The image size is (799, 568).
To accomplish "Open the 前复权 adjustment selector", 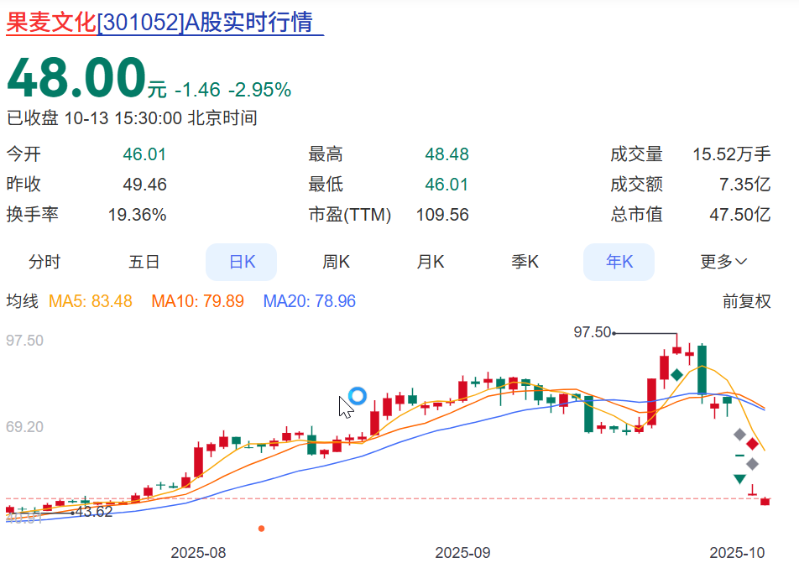I will coord(746,301).
